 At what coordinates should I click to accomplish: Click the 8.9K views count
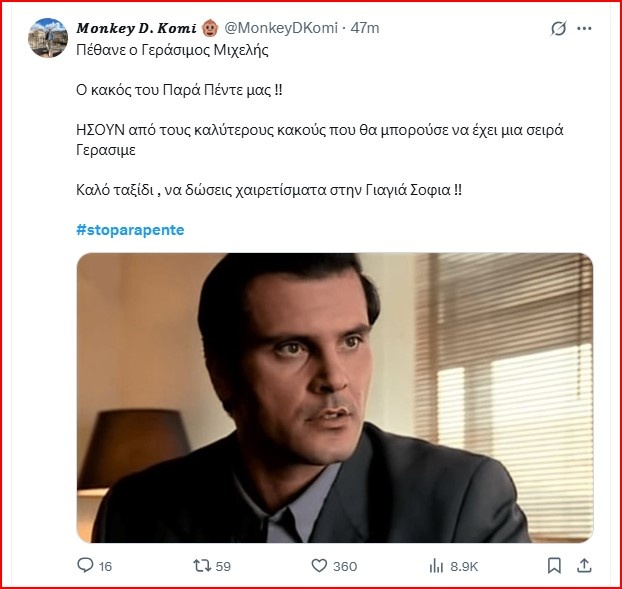(x=465, y=567)
